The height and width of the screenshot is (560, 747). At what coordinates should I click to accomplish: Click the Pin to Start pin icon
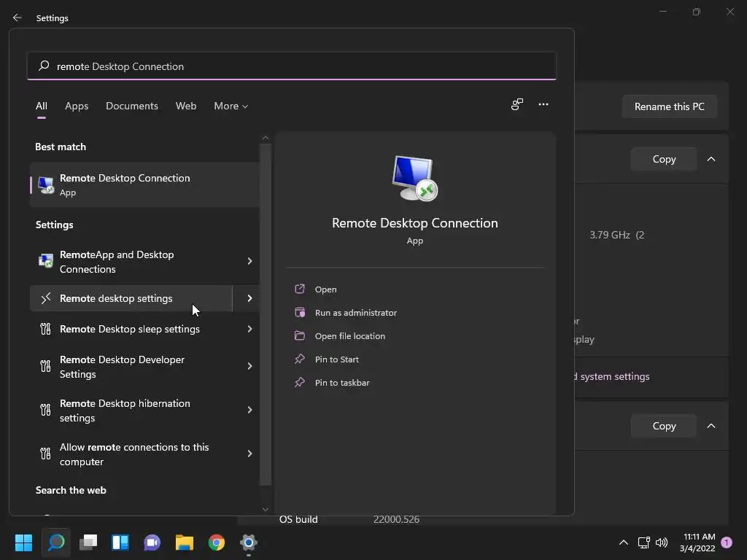(300, 359)
